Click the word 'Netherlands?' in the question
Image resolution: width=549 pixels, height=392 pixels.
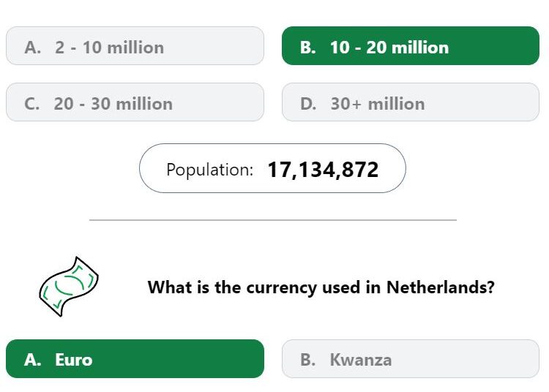point(441,287)
